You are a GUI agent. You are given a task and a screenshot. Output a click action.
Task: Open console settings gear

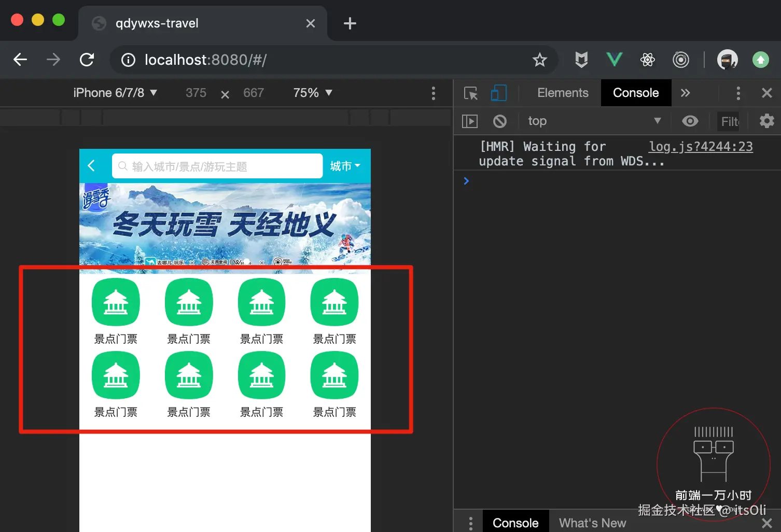(x=766, y=121)
